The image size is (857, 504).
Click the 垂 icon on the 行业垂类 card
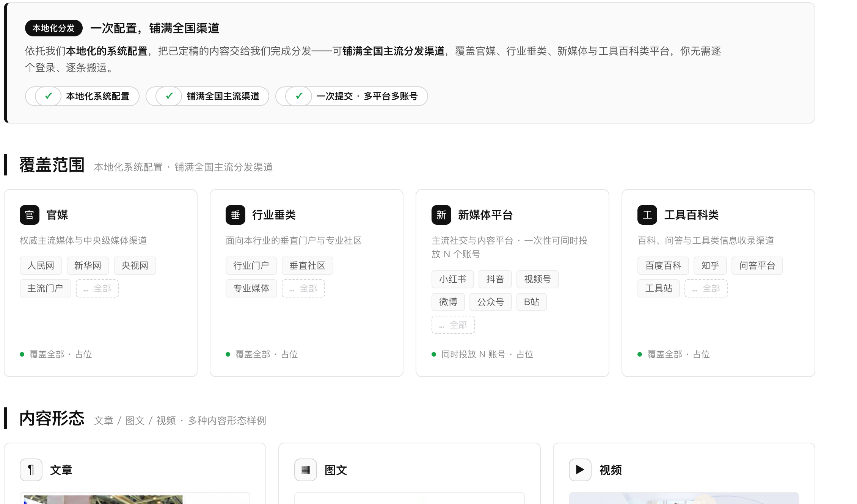pos(235,215)
